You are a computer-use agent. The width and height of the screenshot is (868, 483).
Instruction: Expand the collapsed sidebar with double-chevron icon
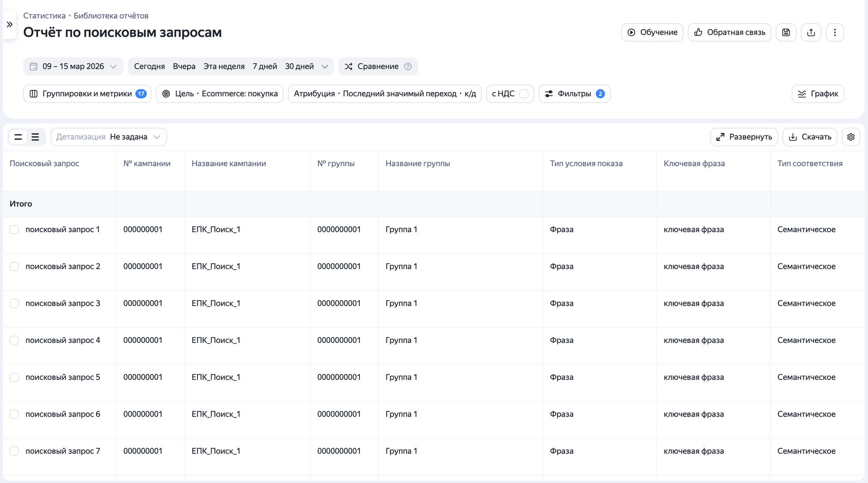[x=9, y=24]
